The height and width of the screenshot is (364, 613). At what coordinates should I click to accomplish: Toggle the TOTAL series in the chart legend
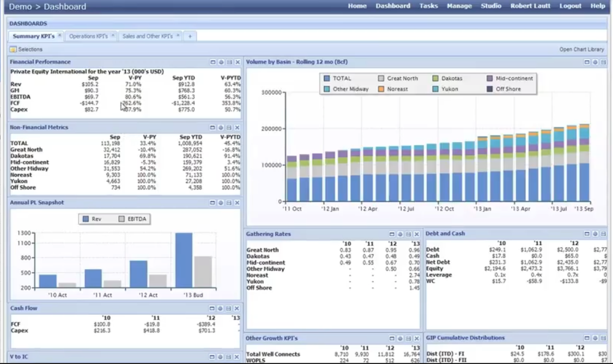point(338,78)
